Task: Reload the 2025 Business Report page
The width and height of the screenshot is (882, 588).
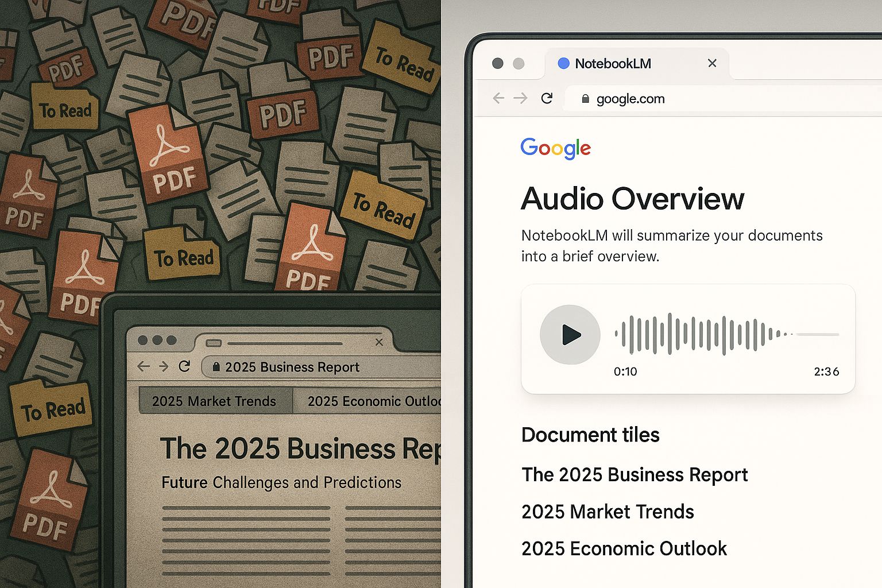Action: (184, 366)
